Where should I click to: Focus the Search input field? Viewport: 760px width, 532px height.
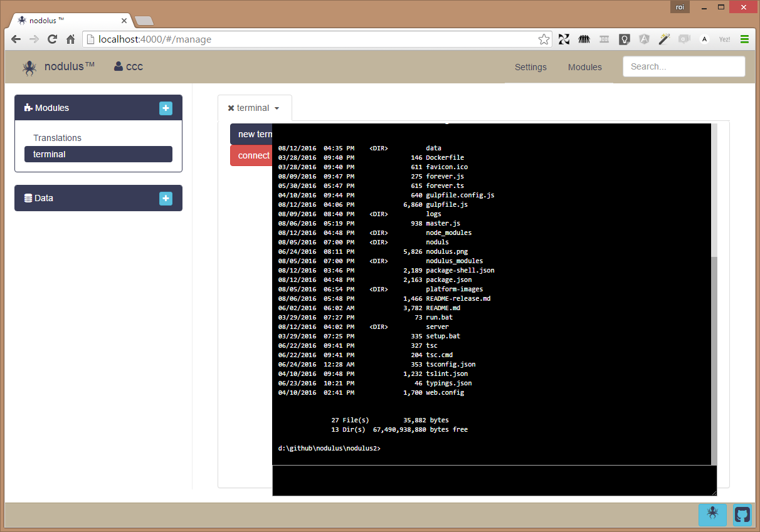pos(683,66)
